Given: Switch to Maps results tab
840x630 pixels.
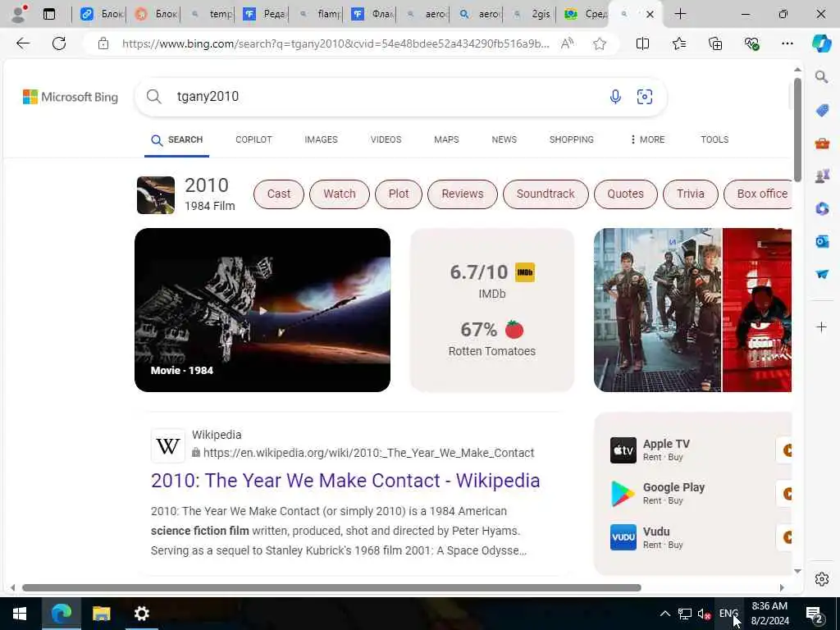Looking at the screenshot, I should pos(446,139).
